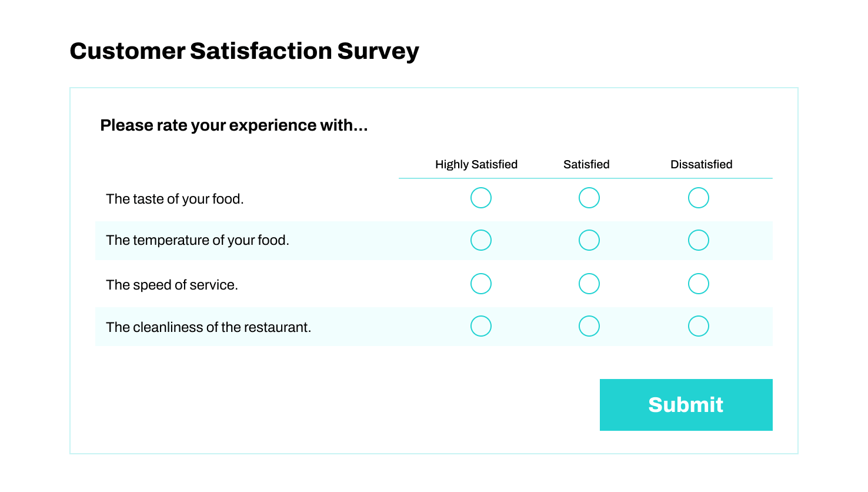Screen dimensions: 868x492
Task: Mark taste of food as Dissatisfied
Action: (698, 198)
